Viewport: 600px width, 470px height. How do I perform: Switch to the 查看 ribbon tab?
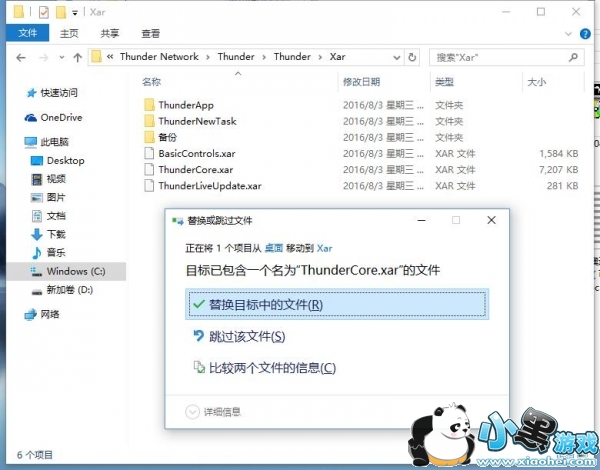[150, 34]
